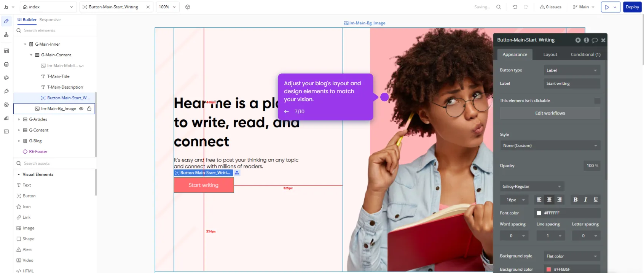Open the Database icon in left sidebar
This screenshot has height=273, width=644.
pyautogui.click(x=6, y=65)
